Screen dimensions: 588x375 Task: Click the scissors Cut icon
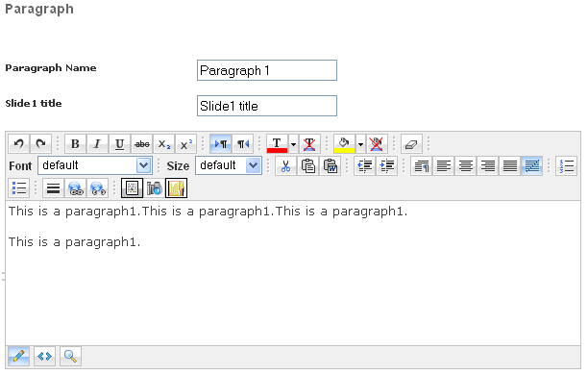pyautogui.click(x=285, y=165)
